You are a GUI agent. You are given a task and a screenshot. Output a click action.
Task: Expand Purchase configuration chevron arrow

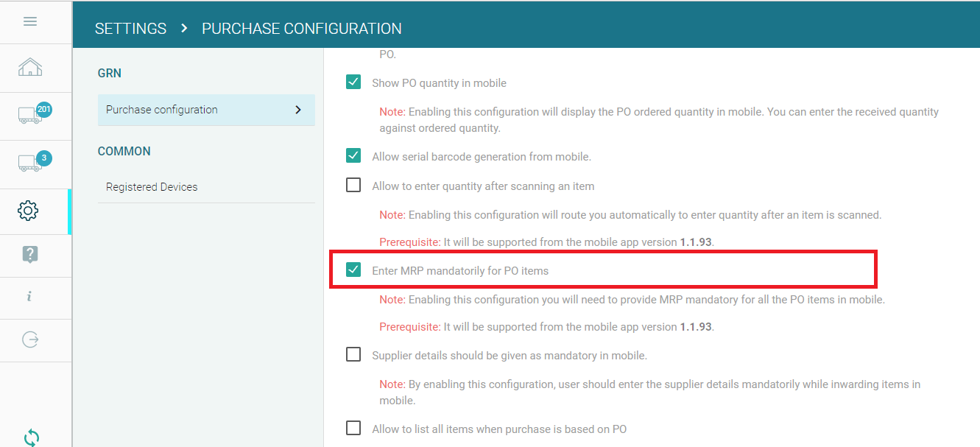click(298, 110)
